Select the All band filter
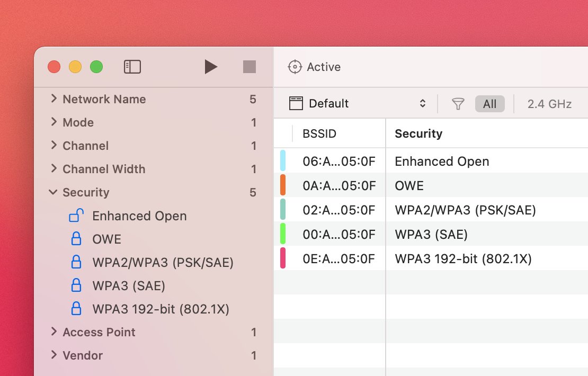This screenshot has width=588, height=376. pos(489,103)
